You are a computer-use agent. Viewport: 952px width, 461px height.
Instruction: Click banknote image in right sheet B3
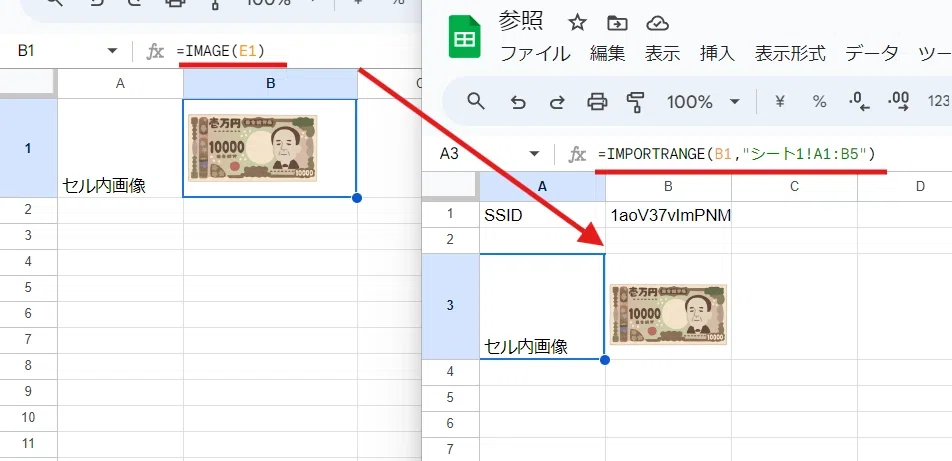668,314
